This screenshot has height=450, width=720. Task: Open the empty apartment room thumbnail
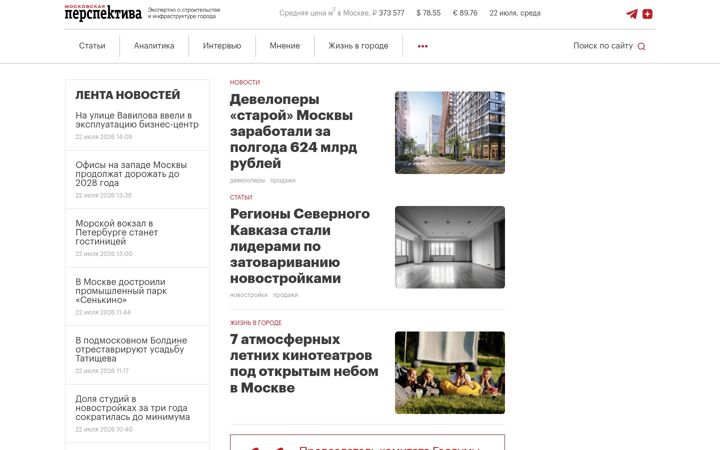point(450,247)
